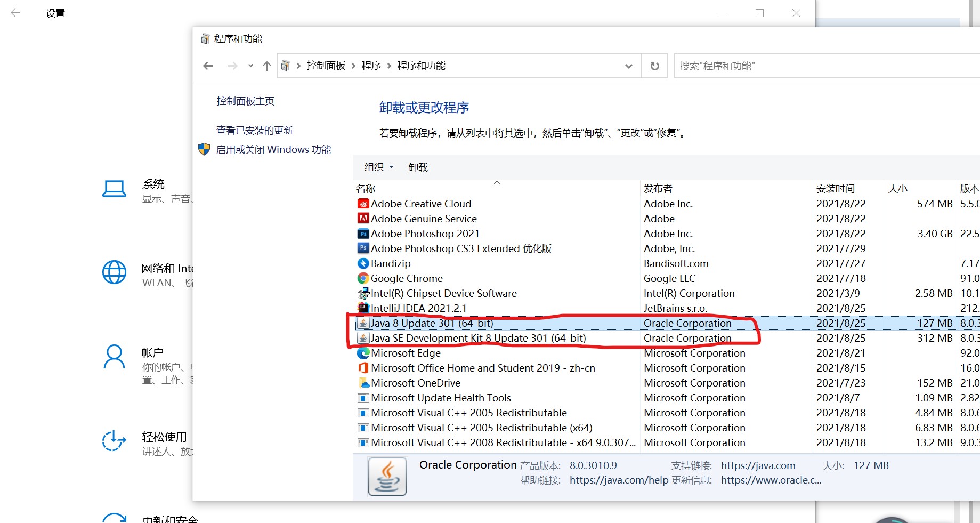Open 控制面板主页 link
This screenshot has height=523, width=980.
(x=246, y=101)
